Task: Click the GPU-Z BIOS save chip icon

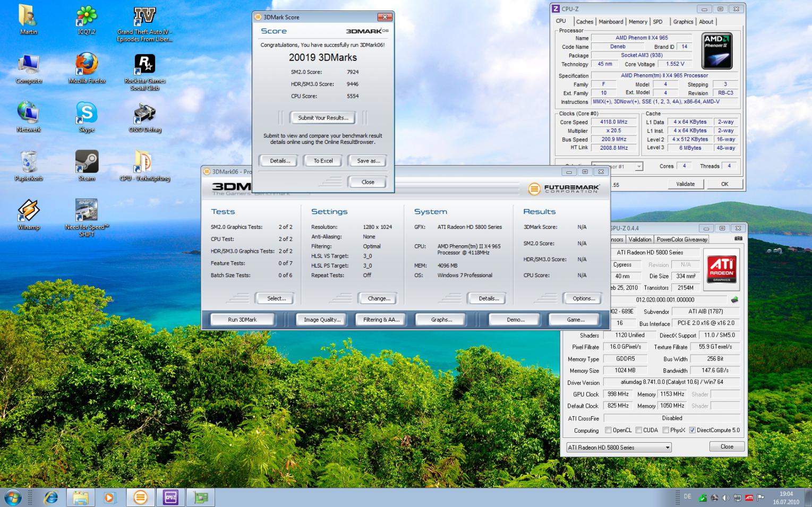Action: tap(734, 299)
